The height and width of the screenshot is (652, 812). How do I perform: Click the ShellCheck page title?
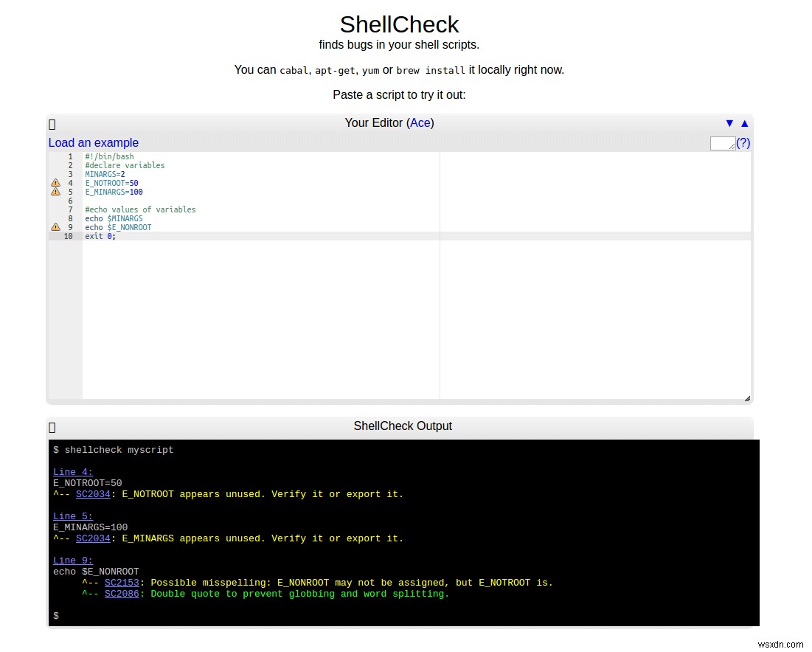click(399, 24)
